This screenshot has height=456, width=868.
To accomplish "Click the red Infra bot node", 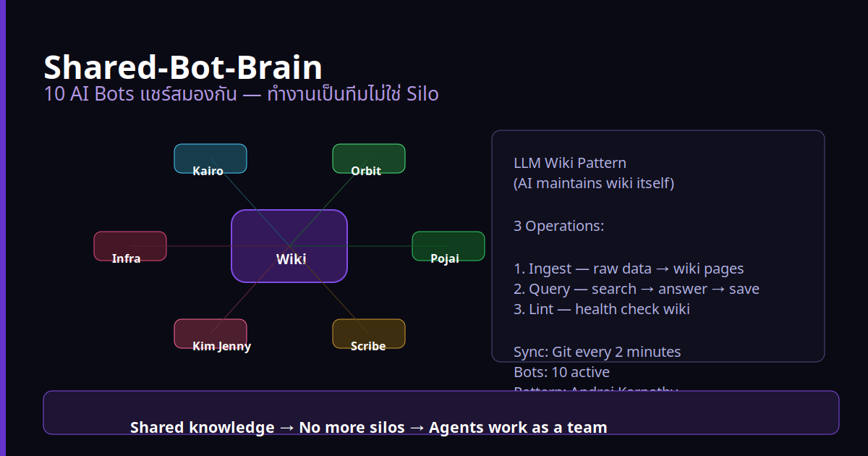I will pos(130,247).
